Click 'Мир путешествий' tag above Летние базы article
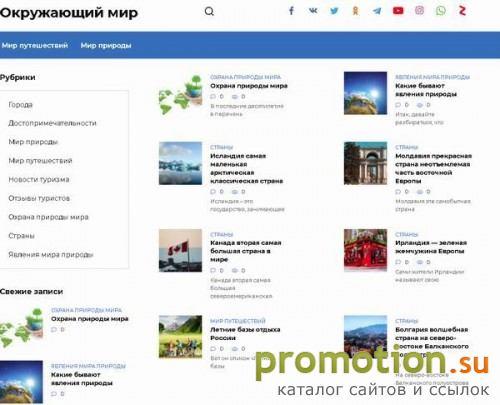The height and width of the screenshot is (405, 500). pyautogui.click(x=238, y=321)
